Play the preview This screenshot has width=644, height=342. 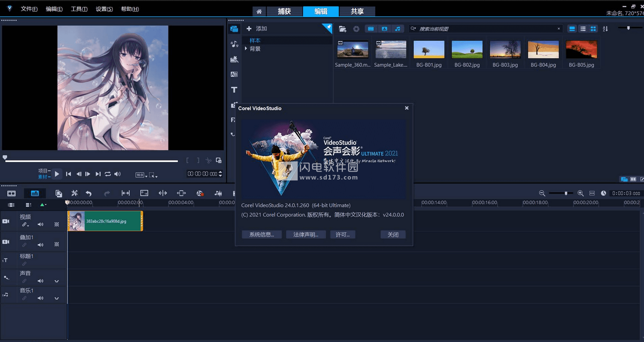pyautogui.click(x=57, y=174)
